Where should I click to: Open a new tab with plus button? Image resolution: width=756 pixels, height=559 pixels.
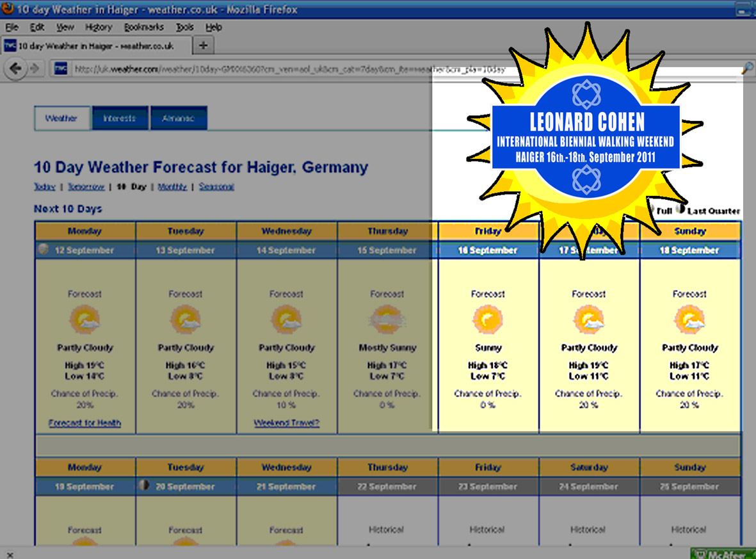point(203,45)
